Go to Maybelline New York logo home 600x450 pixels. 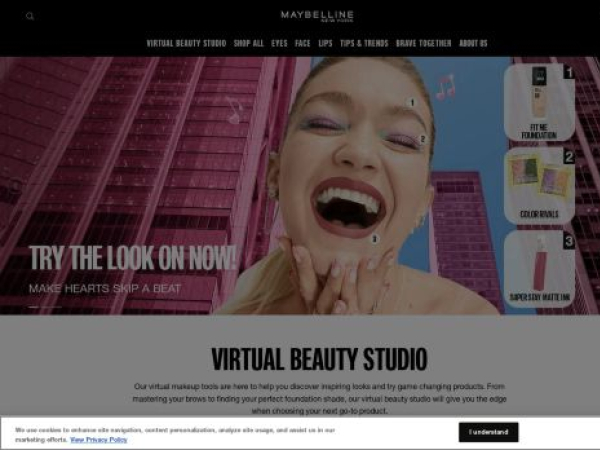pos(317,16)
